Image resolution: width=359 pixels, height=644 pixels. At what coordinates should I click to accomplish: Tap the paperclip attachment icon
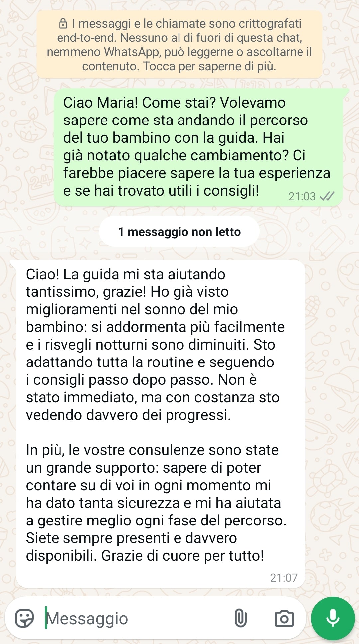pos(240,618)
